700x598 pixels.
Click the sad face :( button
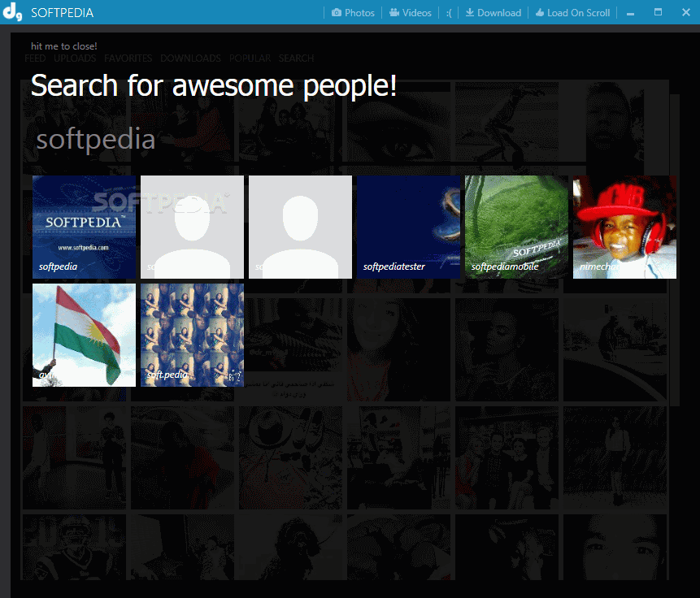click(x=449, y=13)
